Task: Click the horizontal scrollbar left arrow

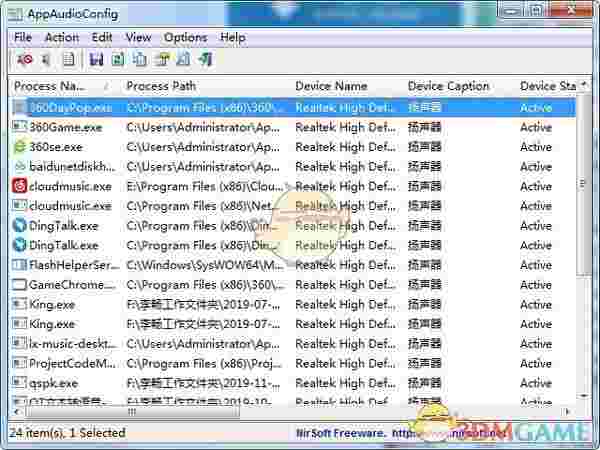Action: tap(16, 412)
